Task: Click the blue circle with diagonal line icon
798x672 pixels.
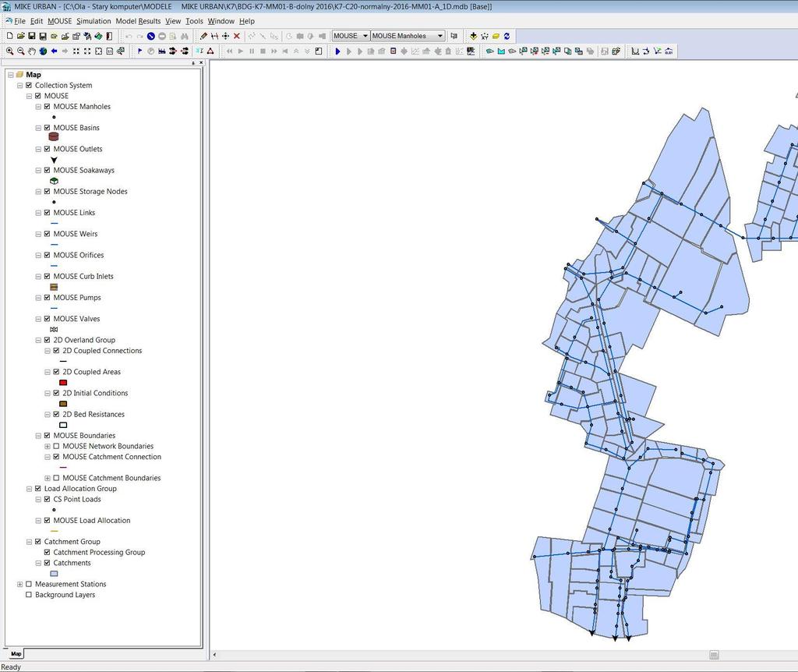Action: click(151, 36)
